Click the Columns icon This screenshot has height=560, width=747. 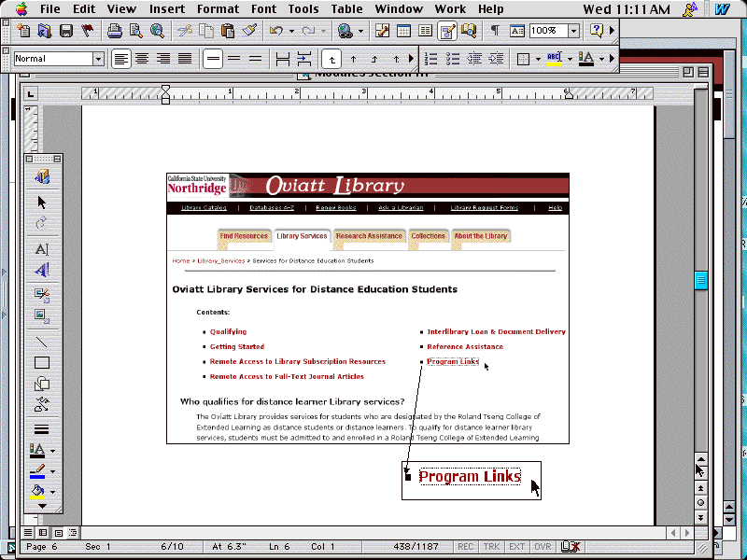coord(425,31)
